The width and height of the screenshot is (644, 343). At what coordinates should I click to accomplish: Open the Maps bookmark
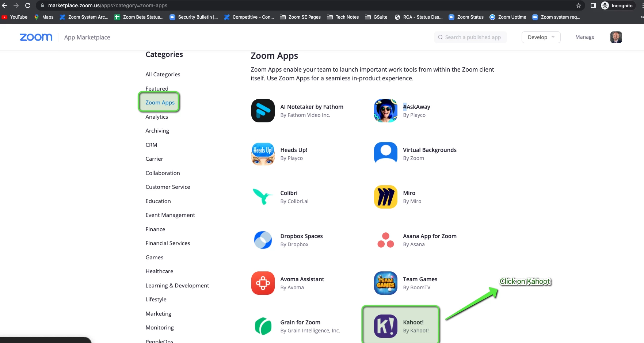(44, 17)
